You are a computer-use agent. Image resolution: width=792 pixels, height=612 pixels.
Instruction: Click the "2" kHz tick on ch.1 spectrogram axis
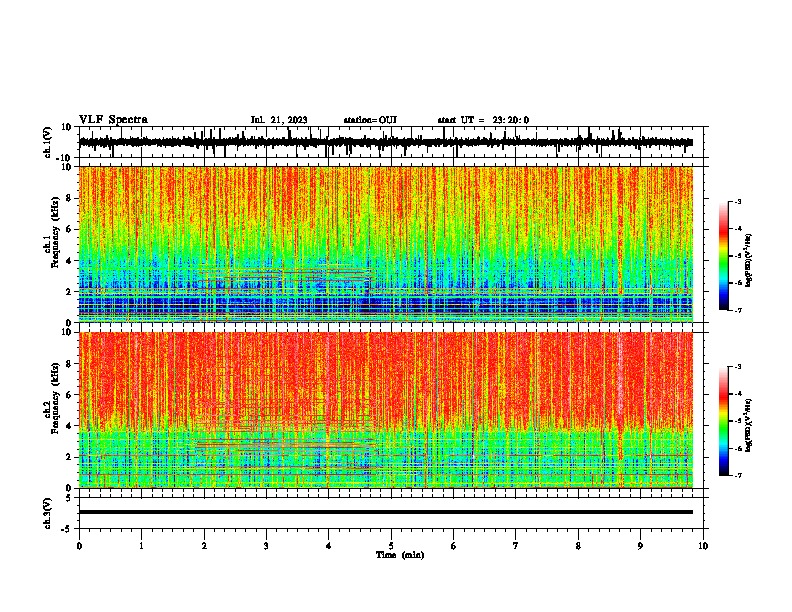pyautogui.click(x=70, y=291)
